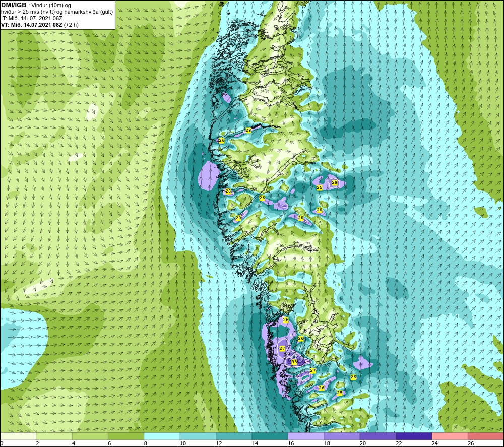
Task: Click the scale number 6 below the colorbar
Action: pyautogui.click(x=109, y=444)
